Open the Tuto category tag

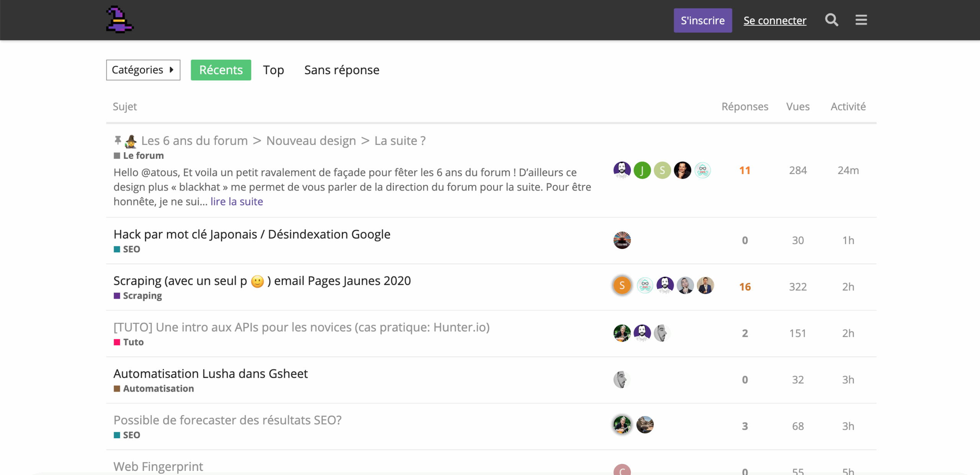129,342
